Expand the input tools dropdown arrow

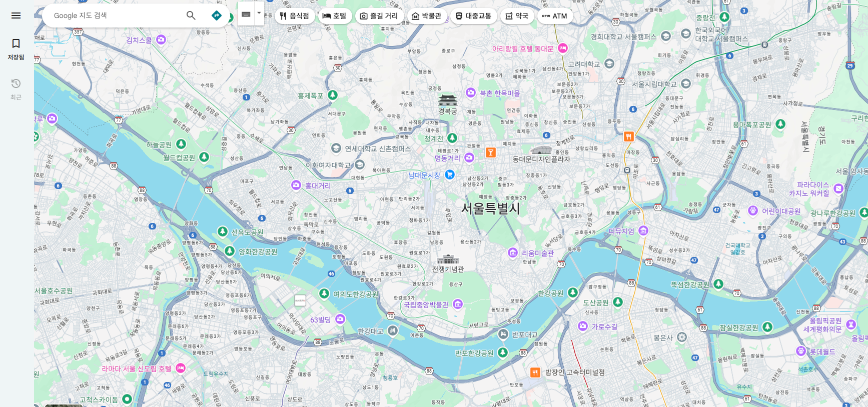tap(259, 13)
